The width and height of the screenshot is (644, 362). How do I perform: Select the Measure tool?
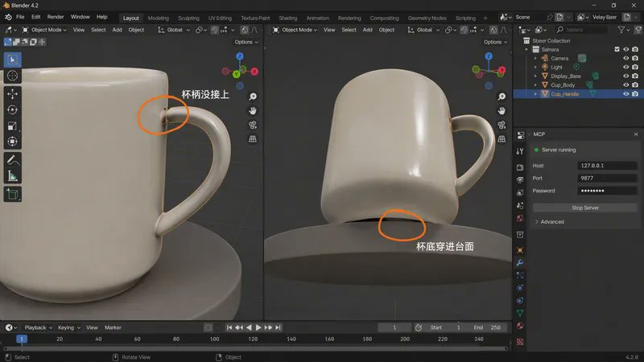pos(12,176)
